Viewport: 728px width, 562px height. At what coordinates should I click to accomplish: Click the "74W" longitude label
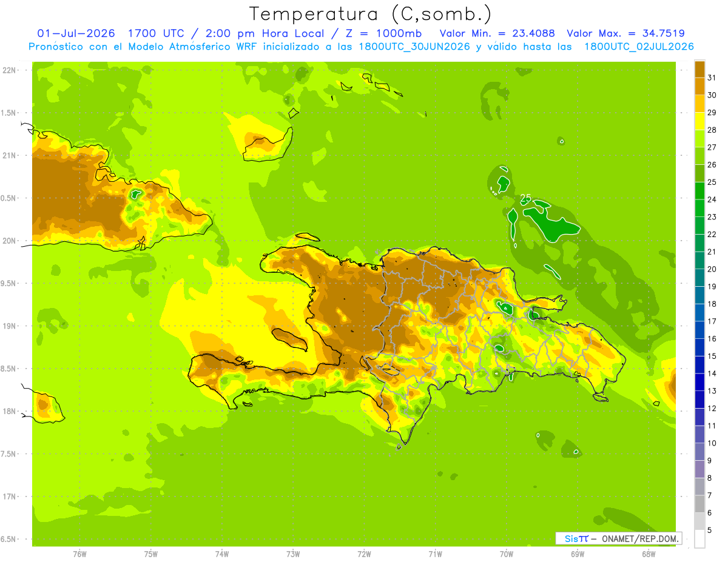tap(222, 554)
